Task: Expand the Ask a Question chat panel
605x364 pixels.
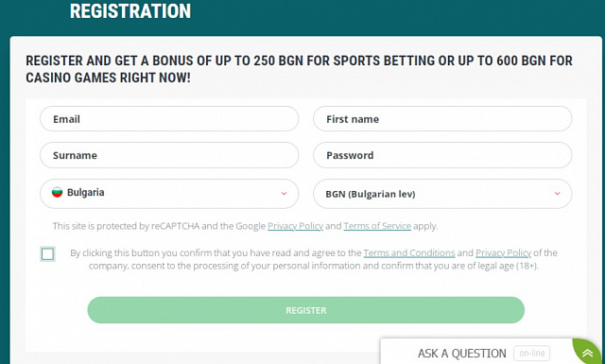Action: click(462, 354)
